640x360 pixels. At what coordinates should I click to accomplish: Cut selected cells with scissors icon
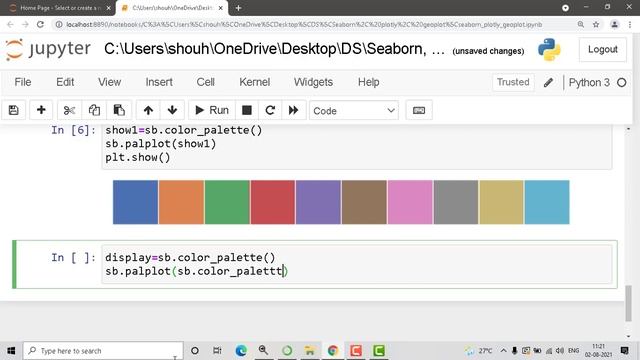point(69,110)
